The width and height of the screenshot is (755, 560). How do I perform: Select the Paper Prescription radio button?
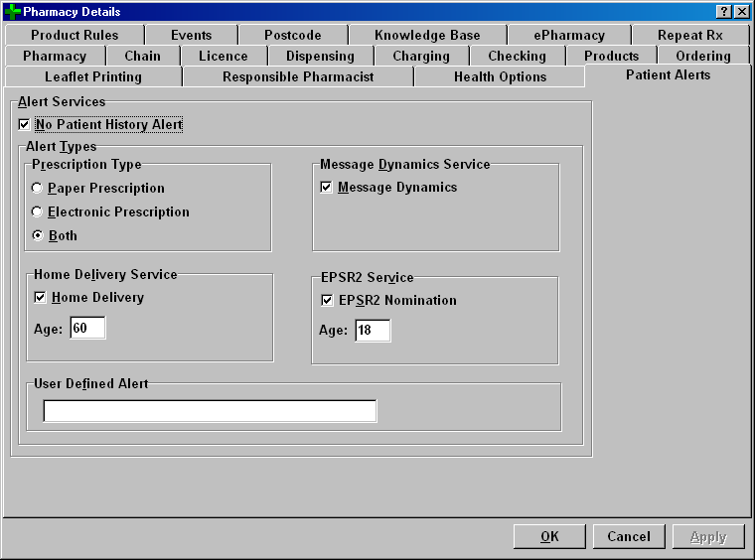pos(38,189)
